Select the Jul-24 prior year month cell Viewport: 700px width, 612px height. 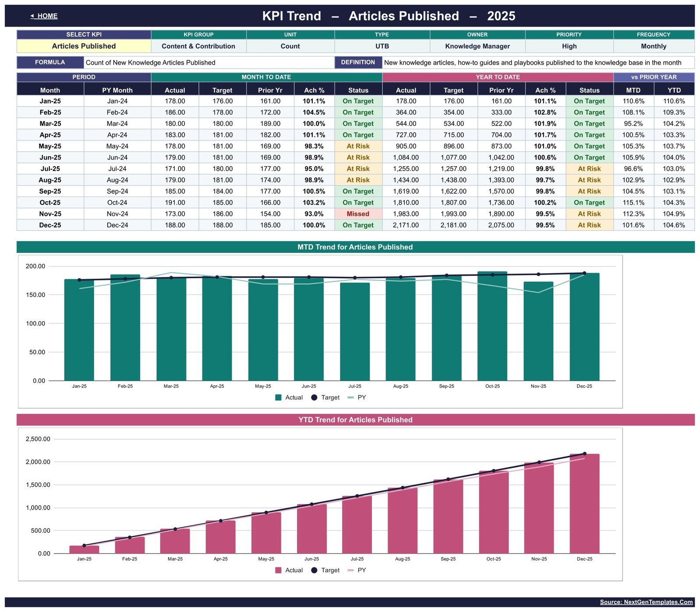pyautogui.click(x=117, y=169)
